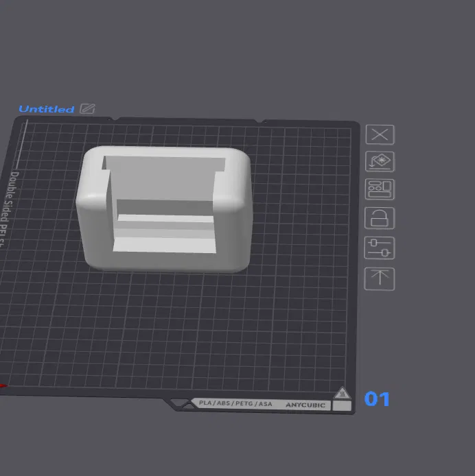
Task: Remove all objects with X plate icon
Action: [x=380, y=134]
